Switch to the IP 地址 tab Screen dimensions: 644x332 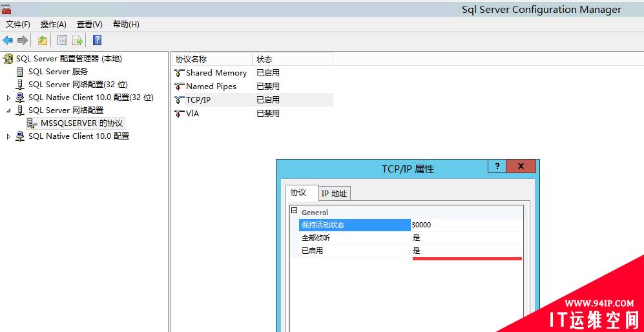pos(335,194)
